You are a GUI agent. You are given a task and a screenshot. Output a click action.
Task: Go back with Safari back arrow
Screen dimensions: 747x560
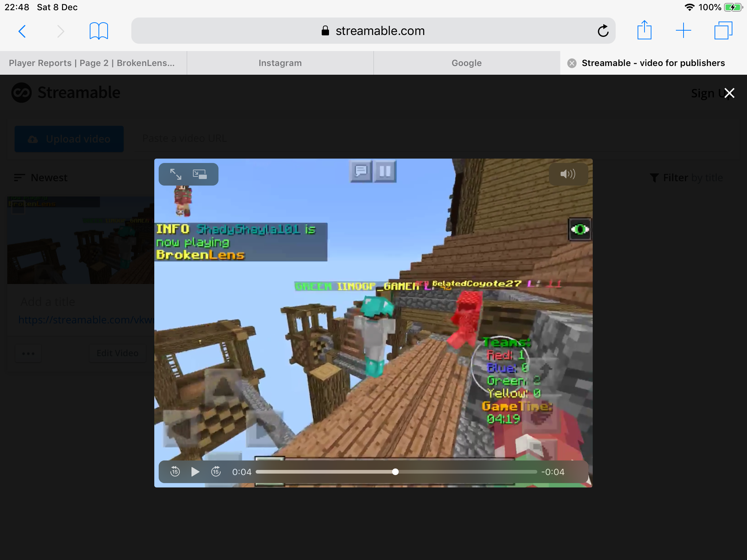(22, 31)
